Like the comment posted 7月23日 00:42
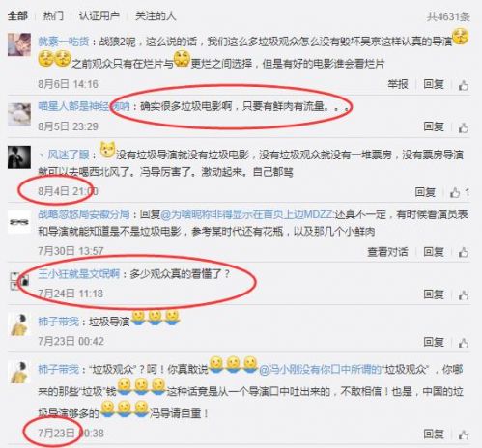The image size is (482, 448). tap(464, 343)
